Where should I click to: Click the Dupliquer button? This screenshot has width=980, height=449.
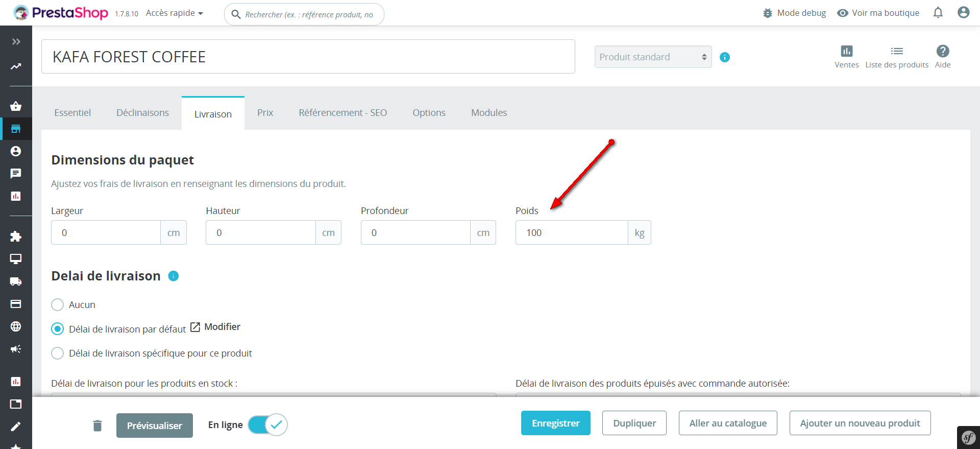(634, 423)
